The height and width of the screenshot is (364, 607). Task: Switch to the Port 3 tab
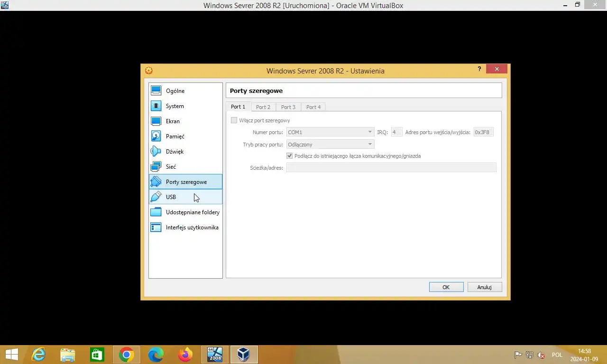click(x=288, y=107)
